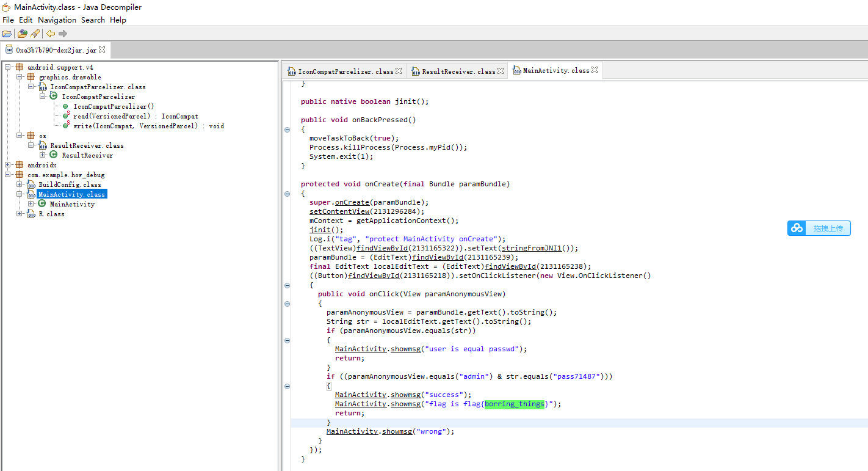Select write(IconCompat, VersionedParcel) : void in tree
The height and width of the screenshot is (471, 868).
148,126
